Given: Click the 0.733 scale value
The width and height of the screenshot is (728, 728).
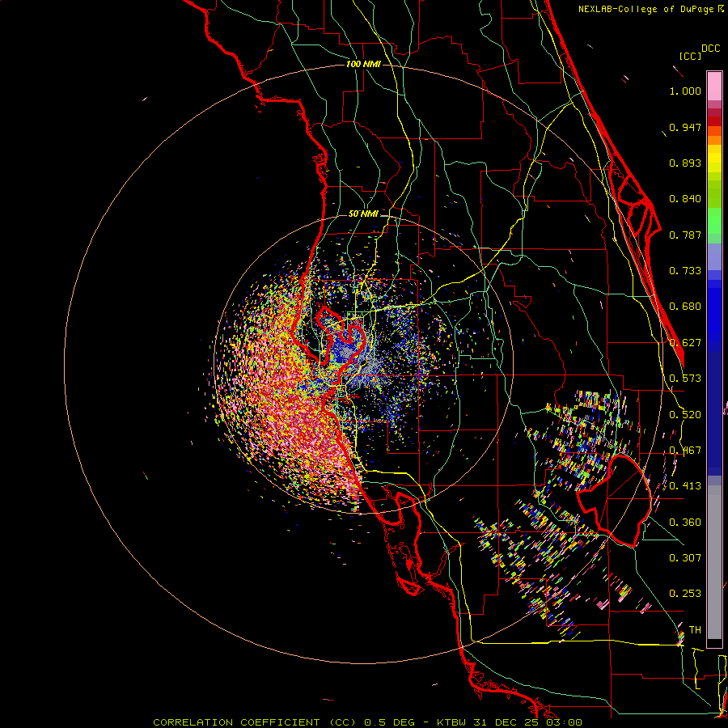Looking at the screenshot, I should pos(685,271).
